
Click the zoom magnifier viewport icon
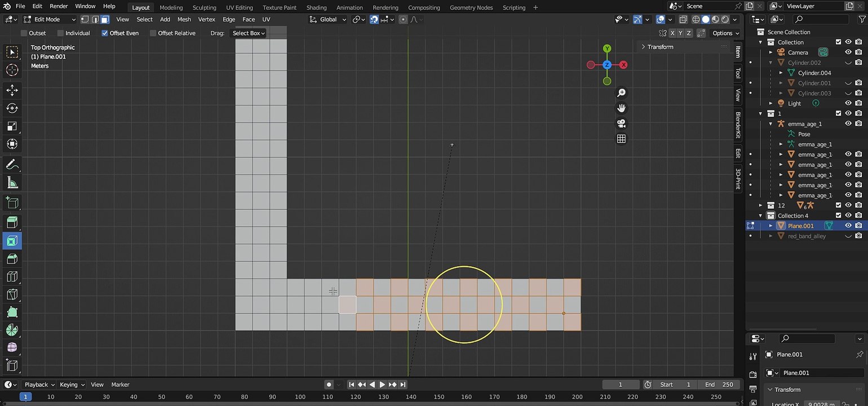point(621,93)
